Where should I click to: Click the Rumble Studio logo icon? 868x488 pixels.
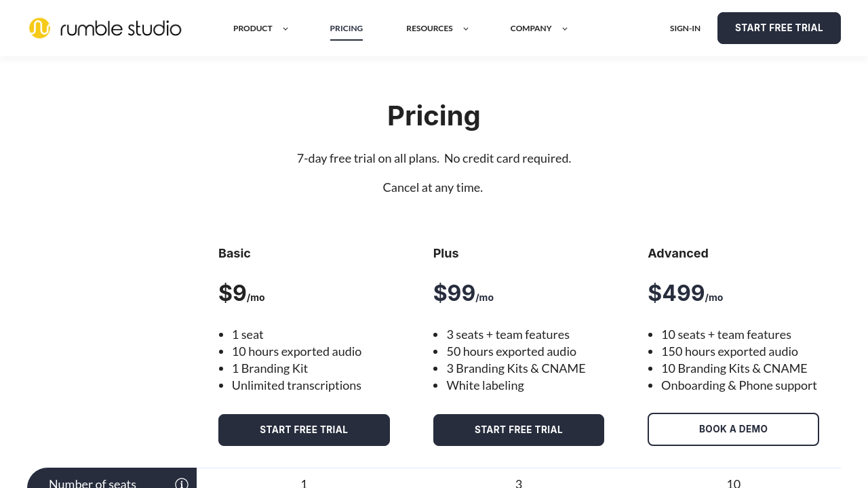pos(39,28)
